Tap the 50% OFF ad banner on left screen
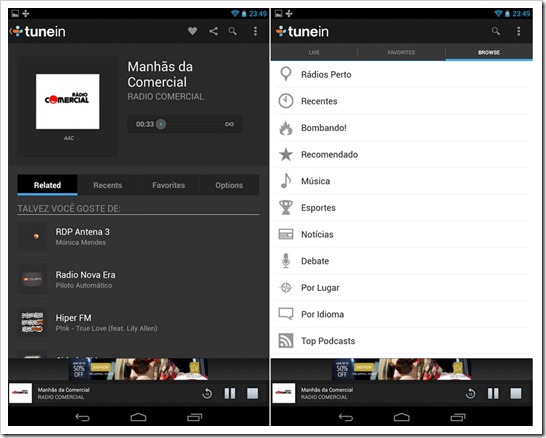Screen dimensions: 546x438 point(139,369)
